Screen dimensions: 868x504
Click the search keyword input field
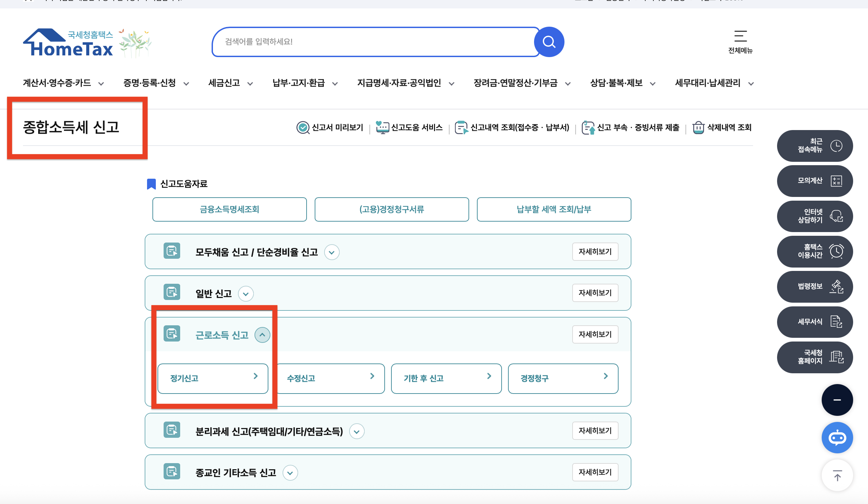[376, 42]
